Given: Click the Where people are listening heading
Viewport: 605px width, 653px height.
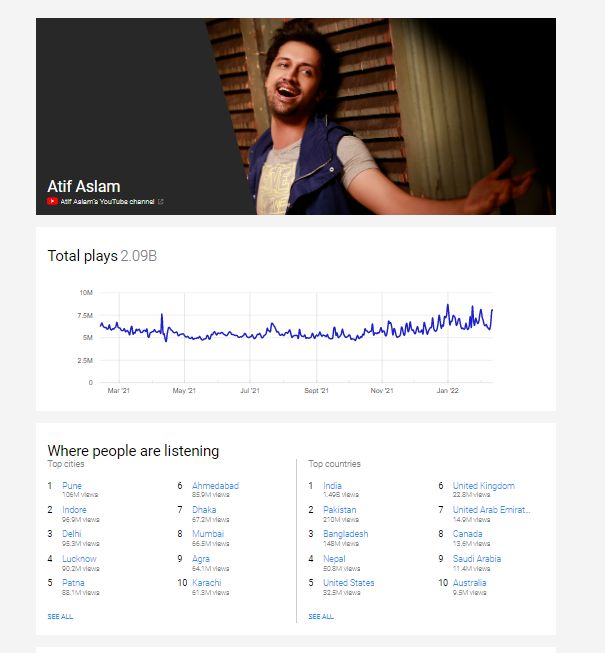Looking at the screenshot, I should tap(133, 451).
